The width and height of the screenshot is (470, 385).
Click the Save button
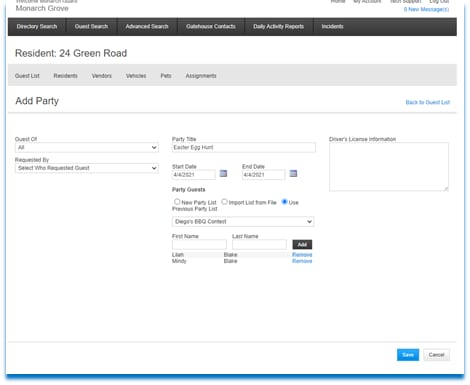point(408,355)
